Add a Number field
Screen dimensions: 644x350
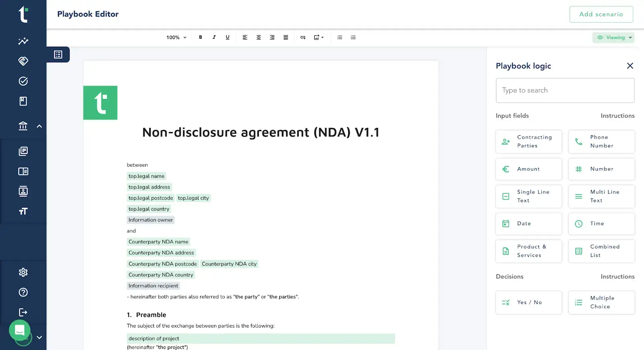602,169
